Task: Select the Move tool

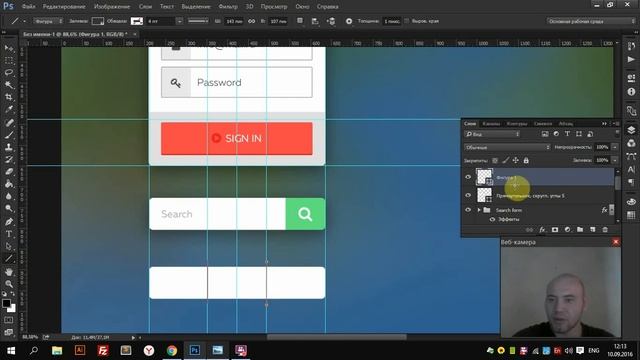Action: [x=9, y=49]
